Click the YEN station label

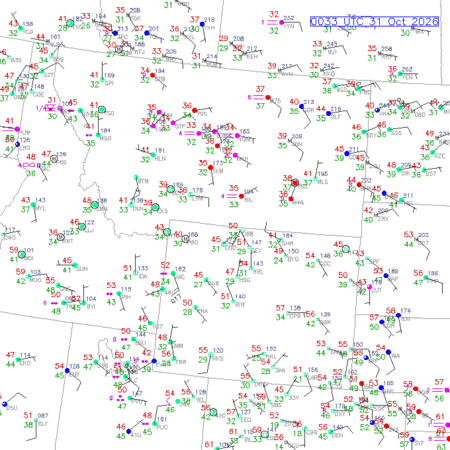pos(407,77)
